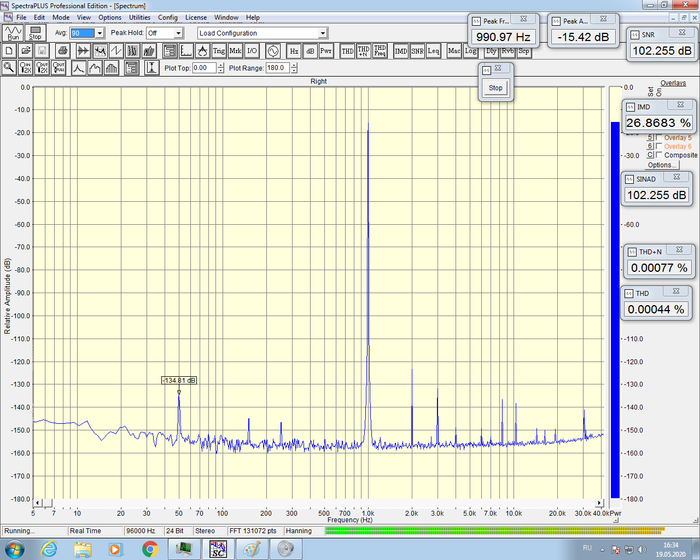Click the I/O toolbar icon
700x560 pixels.
tap(252, 50)
